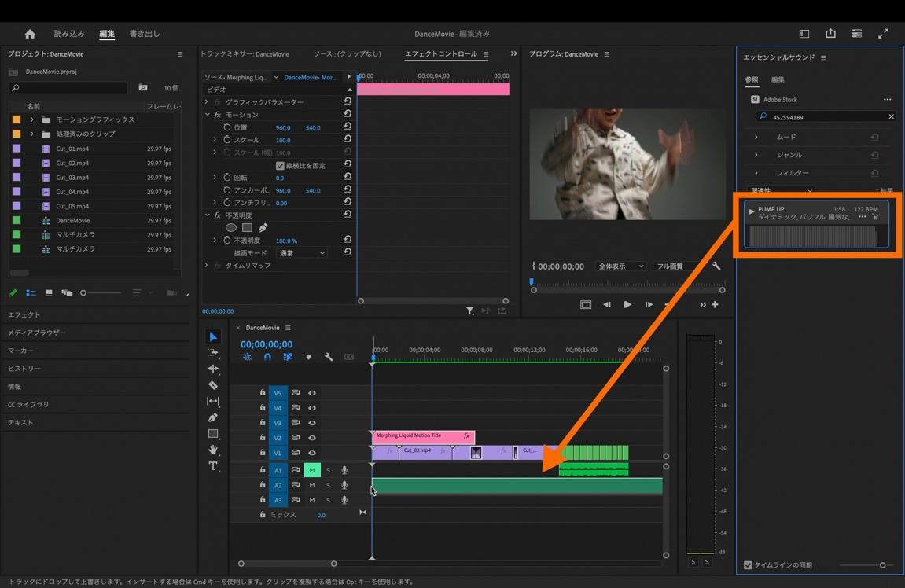
Task: Open the 描画モード dropdown set to 通常
Action: pos(301,253)
